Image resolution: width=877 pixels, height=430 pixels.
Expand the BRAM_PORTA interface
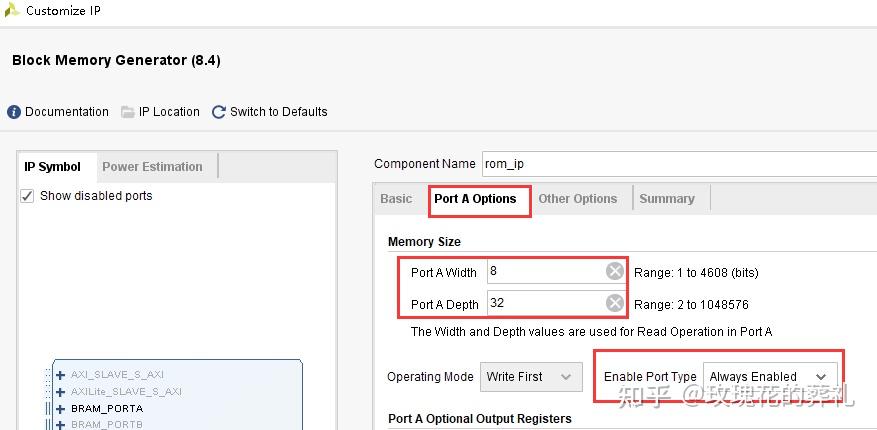61,408
